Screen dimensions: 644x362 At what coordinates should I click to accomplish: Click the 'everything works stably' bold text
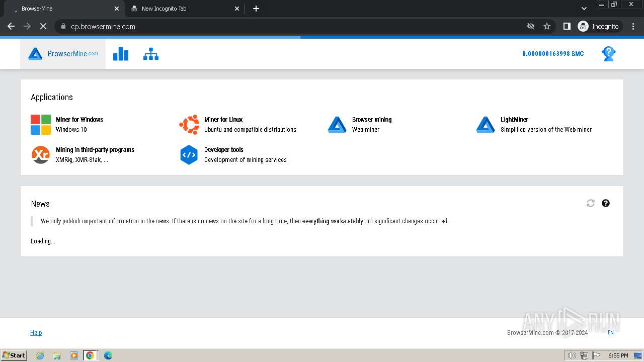pos(333,221)
